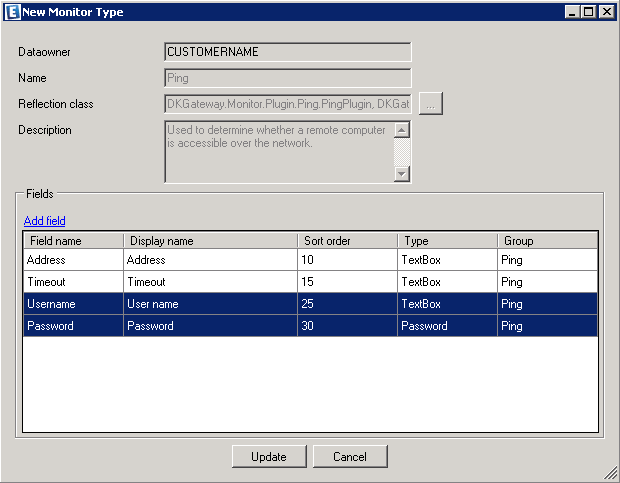Click inside the Description text area
The image size is (620, 483).
279,151
